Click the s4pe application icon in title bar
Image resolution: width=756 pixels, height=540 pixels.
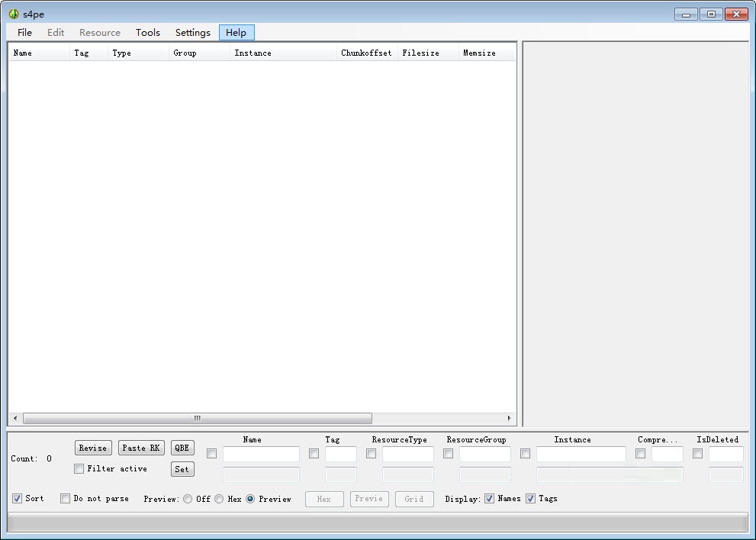pyautogui.click(x=13, y=14)
